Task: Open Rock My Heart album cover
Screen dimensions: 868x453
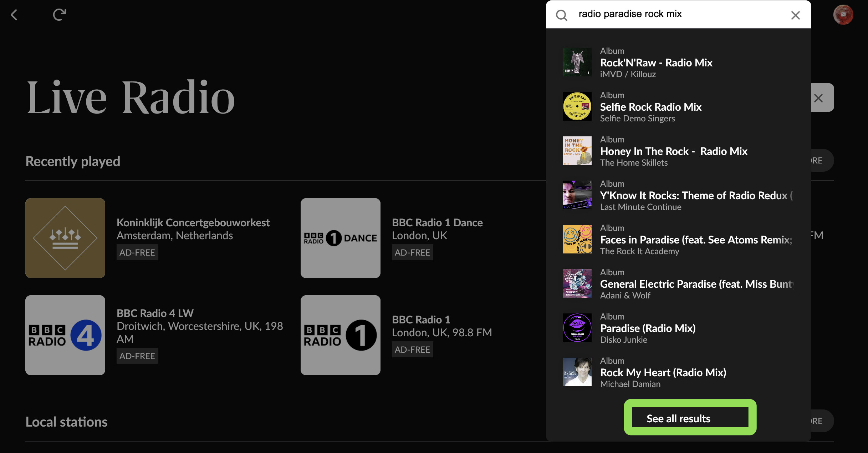Action: 577,372
